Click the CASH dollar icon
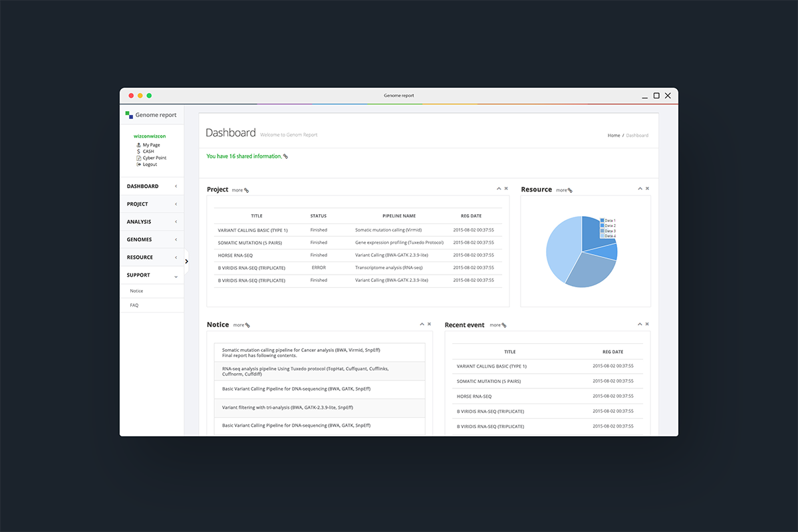This screenshot has width=798, height=532. 138,151
